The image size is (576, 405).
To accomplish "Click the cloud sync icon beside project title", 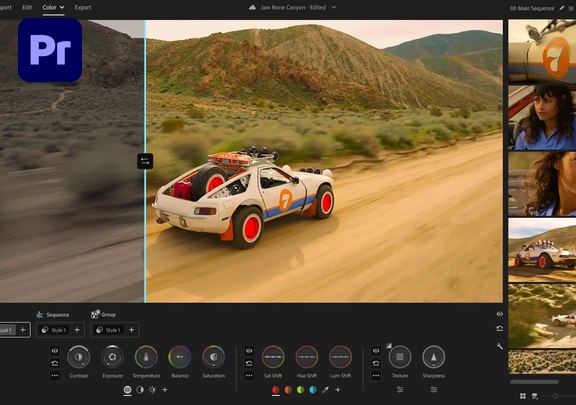I will tap(252, 7).
